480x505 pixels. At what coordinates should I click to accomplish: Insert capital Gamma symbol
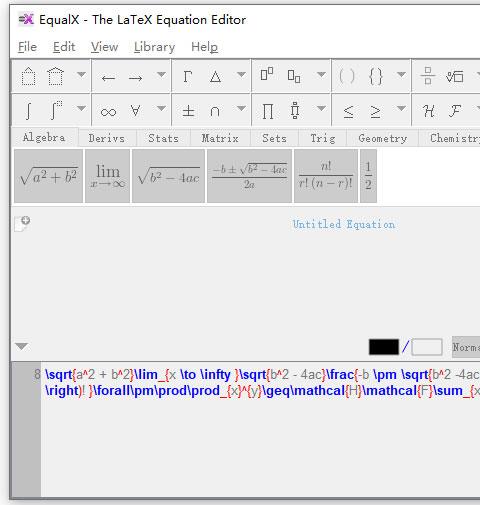[x=188, y=77]
